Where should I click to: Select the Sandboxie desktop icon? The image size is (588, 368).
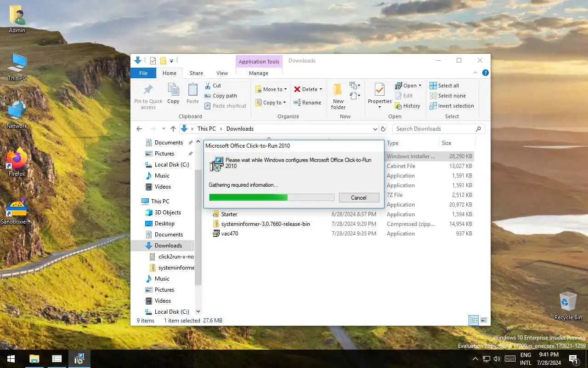tap(17, 210)
